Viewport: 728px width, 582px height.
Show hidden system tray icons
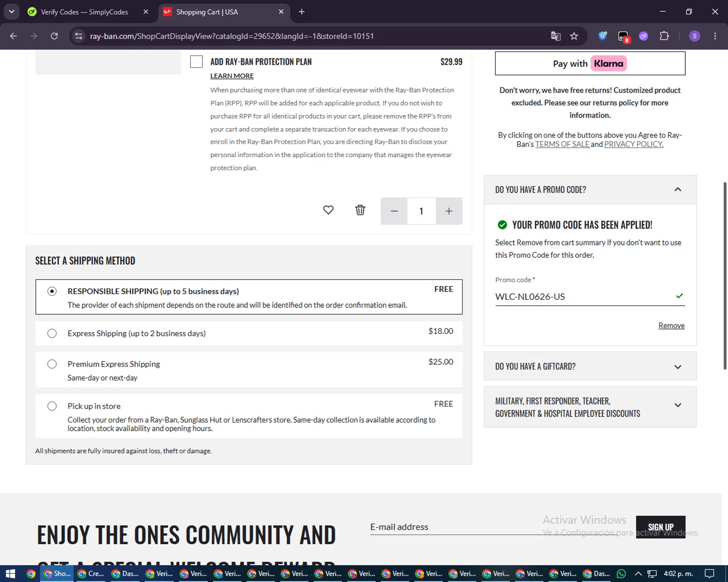point(638,574)
